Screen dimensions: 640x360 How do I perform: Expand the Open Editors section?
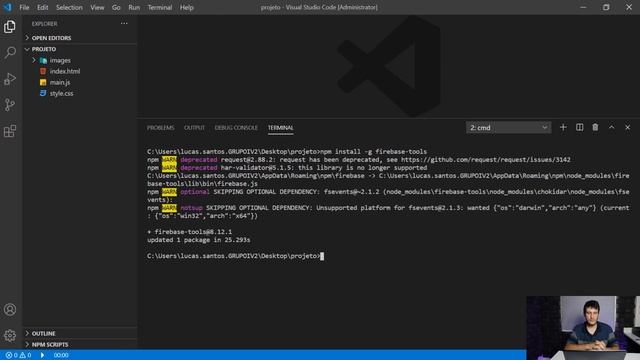tap(80, 38)
